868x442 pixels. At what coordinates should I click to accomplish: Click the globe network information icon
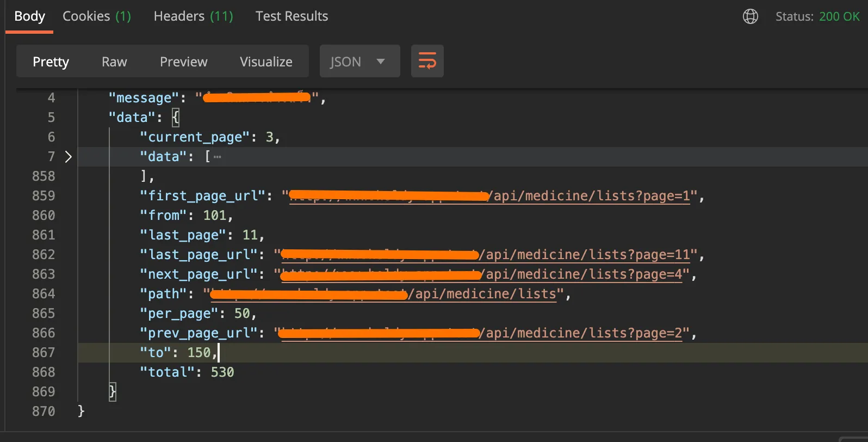click(x=751, y=16)
